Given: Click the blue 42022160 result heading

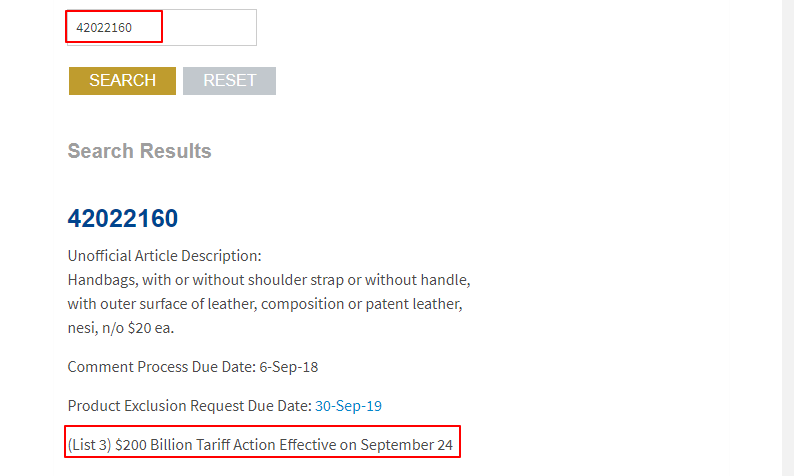Looking at the screenshot, I should point(123,219).
